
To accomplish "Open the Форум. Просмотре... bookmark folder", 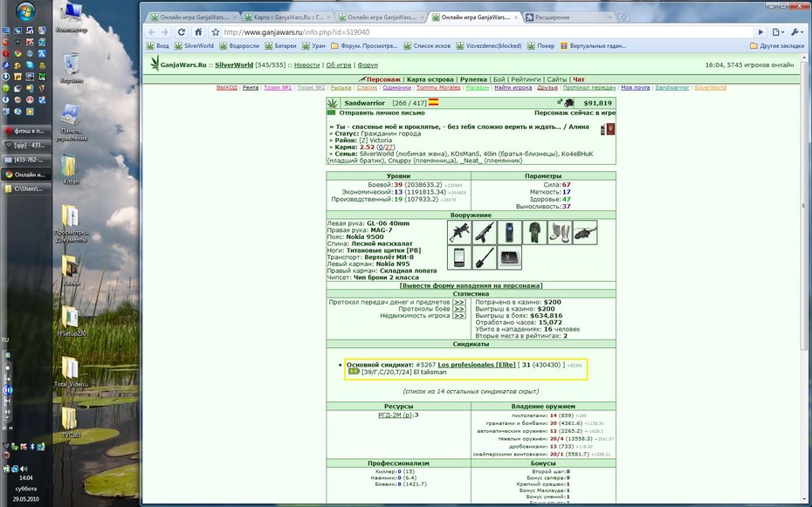I will pos(364,46).
